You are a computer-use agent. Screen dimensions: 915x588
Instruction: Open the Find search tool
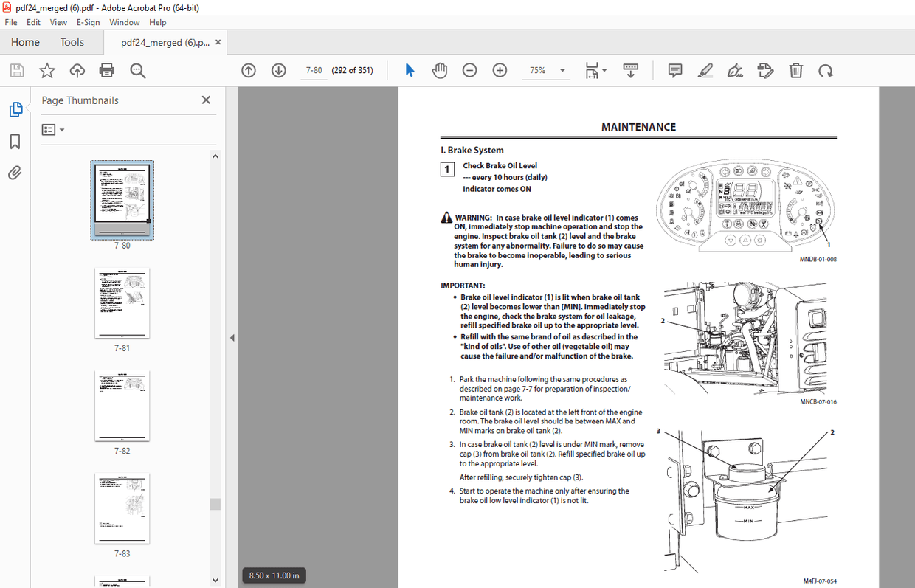click(x=137, y=70)
